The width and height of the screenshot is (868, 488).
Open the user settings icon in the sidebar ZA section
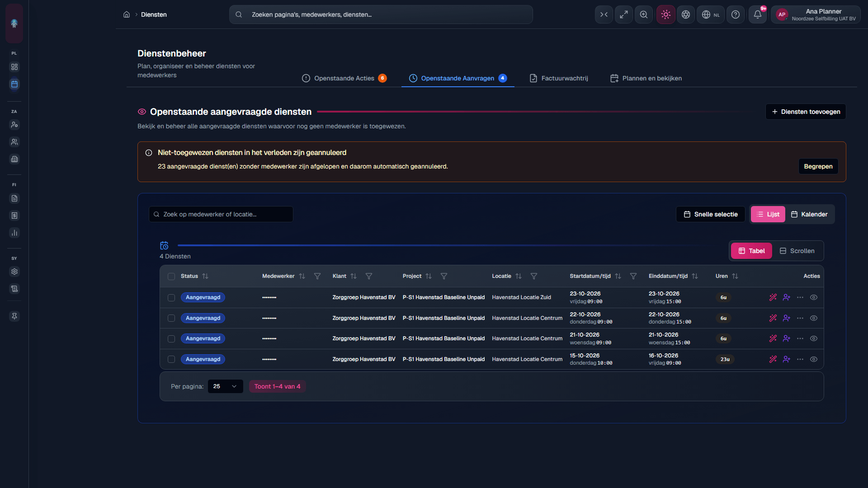14,125
